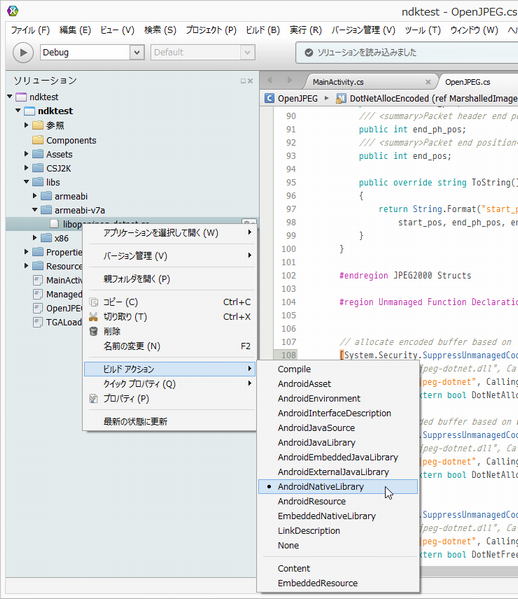518x599 pixels.
Task: Open the 実行 (R) menu
Action: click(306, 30)
